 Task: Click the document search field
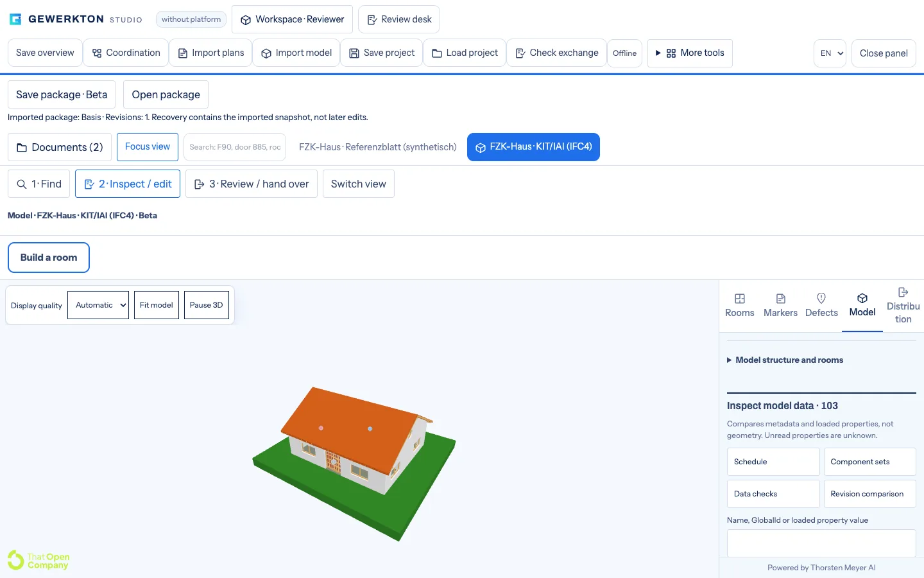coord(235,147)
